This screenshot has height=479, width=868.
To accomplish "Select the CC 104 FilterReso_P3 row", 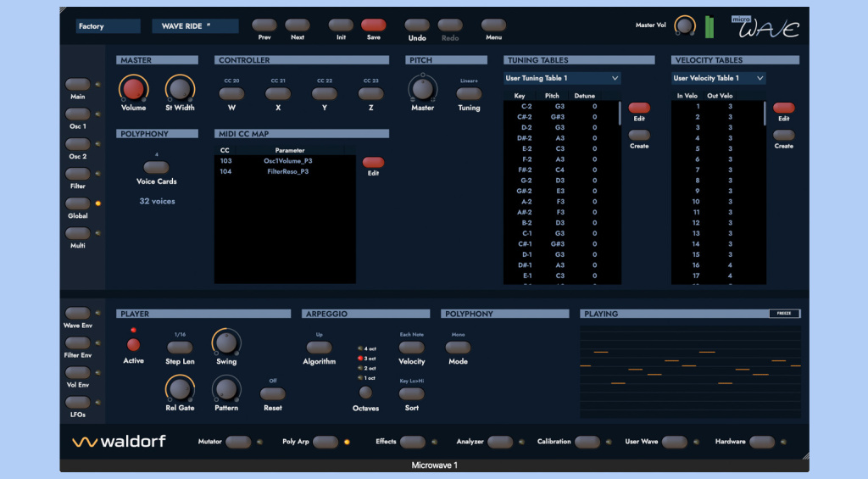I will pyautogui.click(x=285, y=171).
